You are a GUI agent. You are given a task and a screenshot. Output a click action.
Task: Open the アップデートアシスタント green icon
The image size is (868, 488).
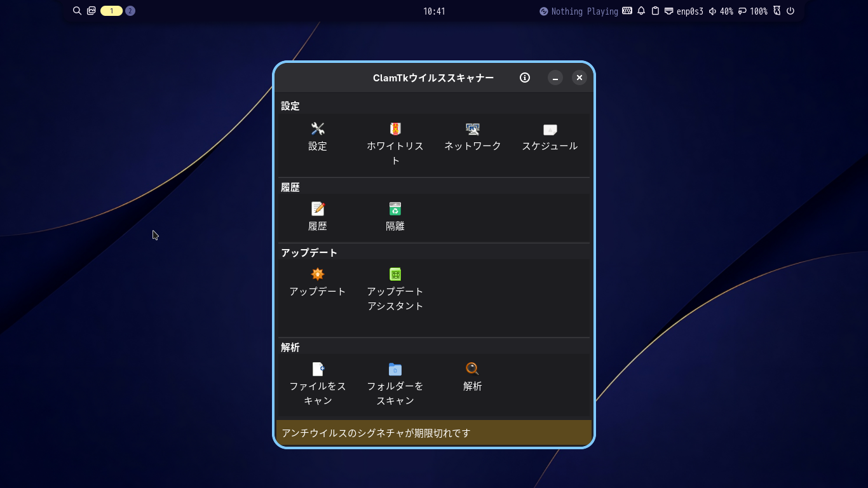tap(395, 274)
